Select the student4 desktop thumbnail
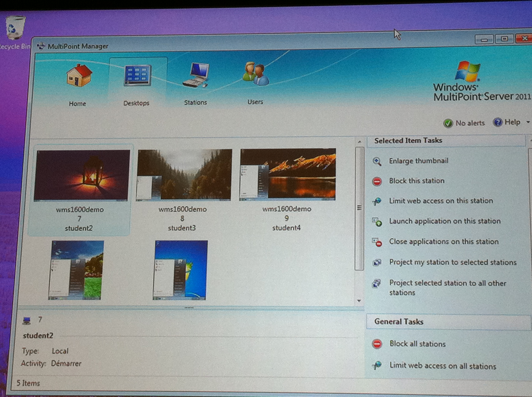This screenshot has height=397, width=532. [288, 174]
